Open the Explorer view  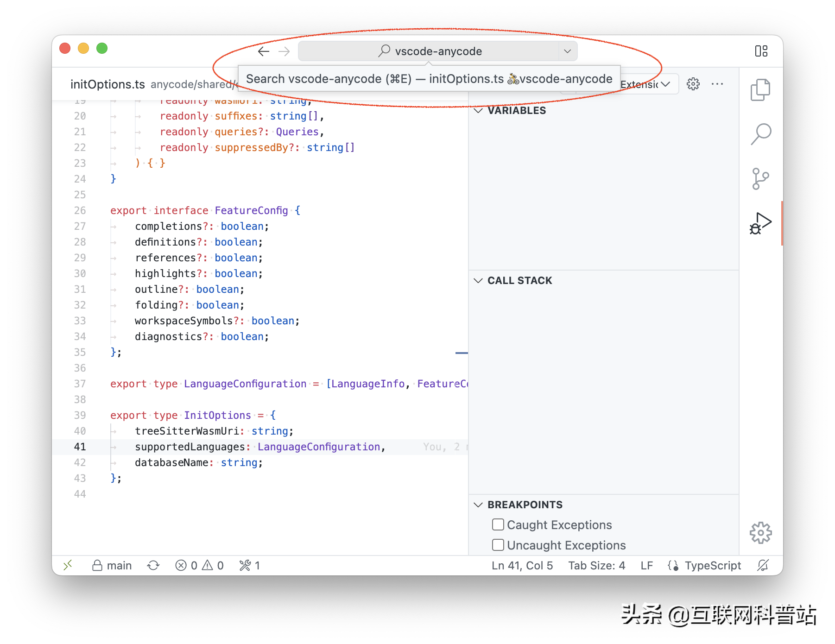pyautogui.click(x=760, y=89)
